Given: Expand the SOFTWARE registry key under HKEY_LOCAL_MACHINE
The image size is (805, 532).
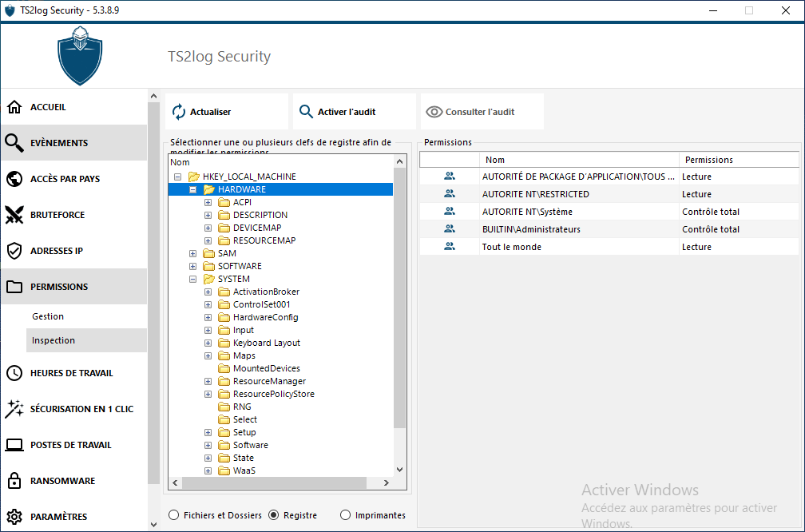Looking at the screenshot, I should pos(193,266).
